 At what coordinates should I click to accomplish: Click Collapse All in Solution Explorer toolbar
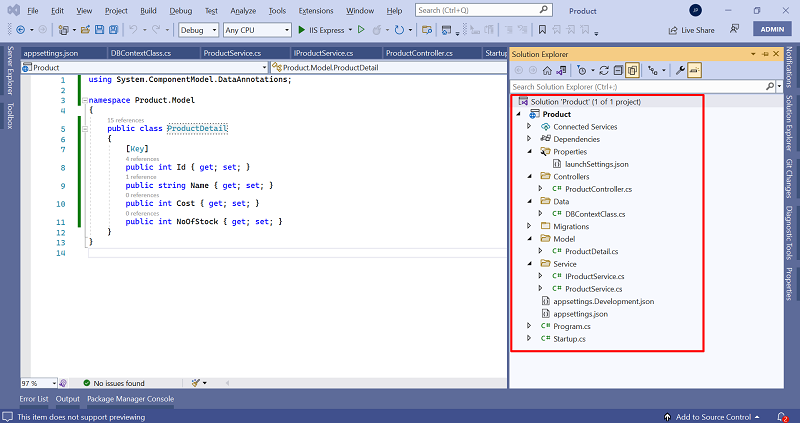click(x=618, y=71)
